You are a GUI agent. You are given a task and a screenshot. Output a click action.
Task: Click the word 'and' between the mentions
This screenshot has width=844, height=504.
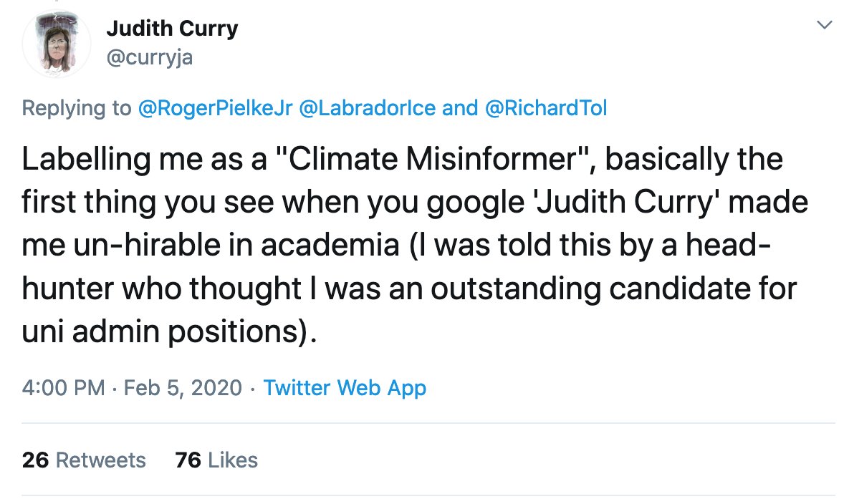[x=459, y=108]
